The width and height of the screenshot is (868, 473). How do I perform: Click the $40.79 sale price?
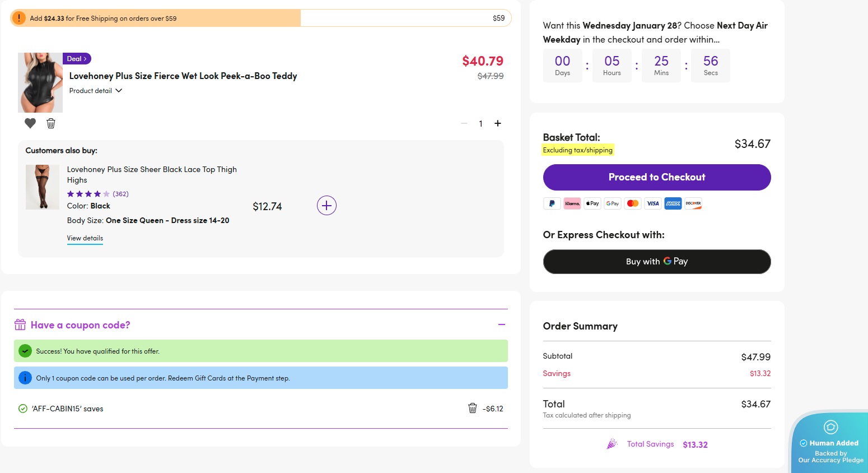pos(483,61)
